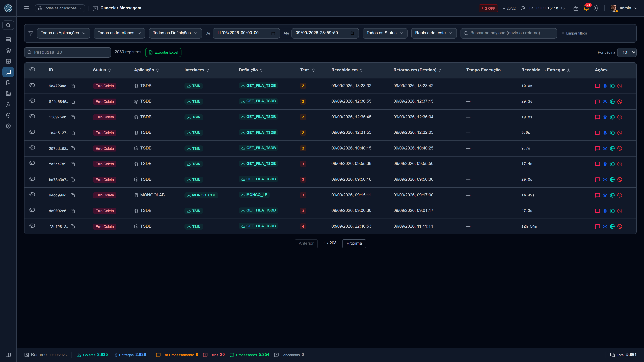Toggle the row eye icon for 297cd162
644x362 pixels.
click(x=32, y=148)
